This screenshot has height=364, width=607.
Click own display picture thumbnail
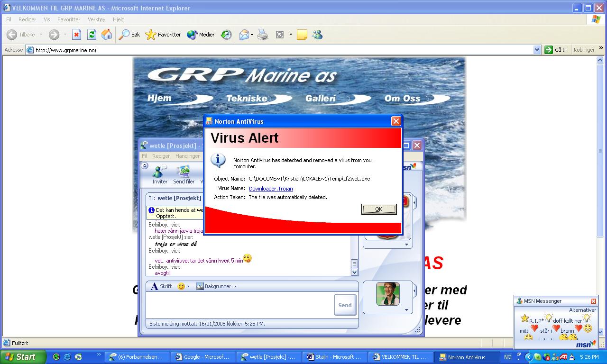388,294
